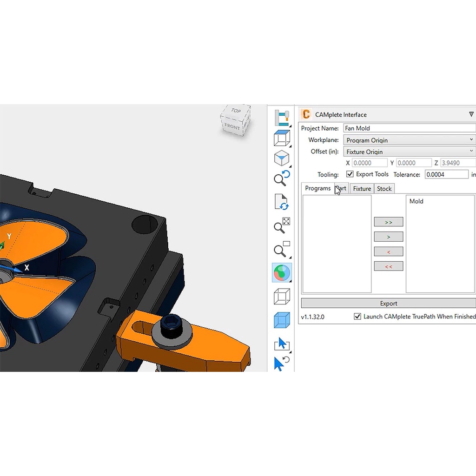Select the block wireframe view icon
Screen dimensions: 476x476
tap(282, 138)
